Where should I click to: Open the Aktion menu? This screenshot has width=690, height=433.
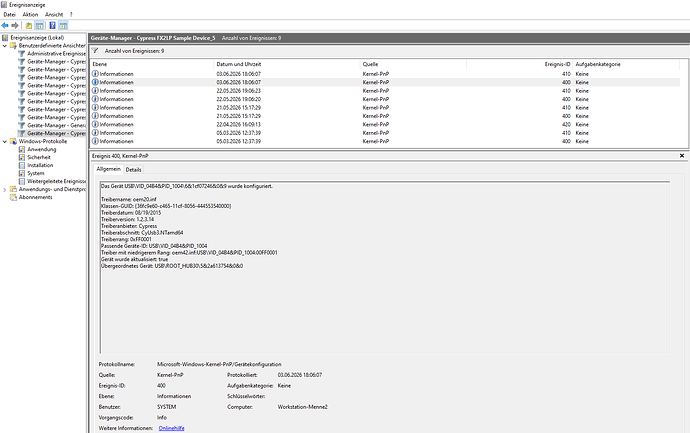(30, 15)
